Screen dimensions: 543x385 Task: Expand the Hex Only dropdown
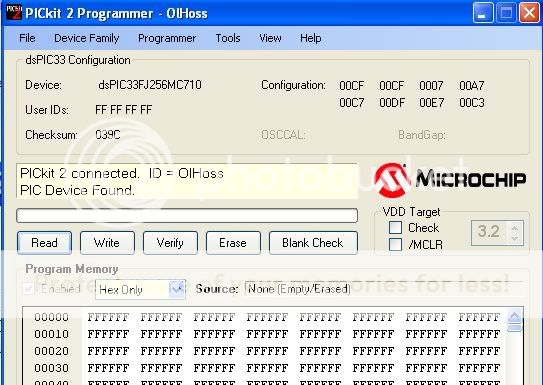(x=177, y=289)
